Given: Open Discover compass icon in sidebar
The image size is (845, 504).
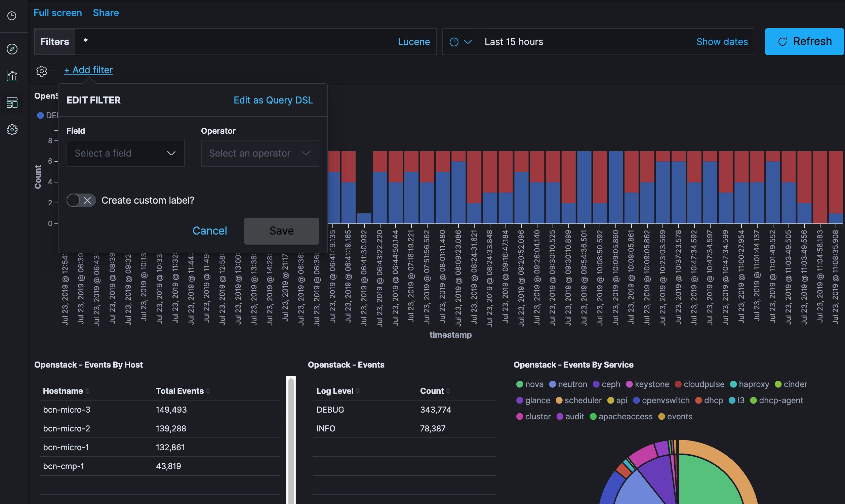Looking at the screenshot, I should pos(12,49).
